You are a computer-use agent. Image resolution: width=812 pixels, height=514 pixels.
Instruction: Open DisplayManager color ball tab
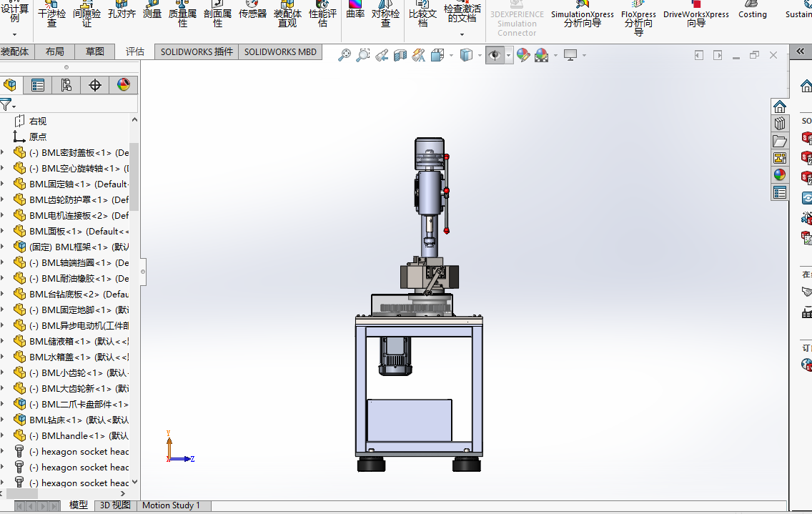click(123, 85)
